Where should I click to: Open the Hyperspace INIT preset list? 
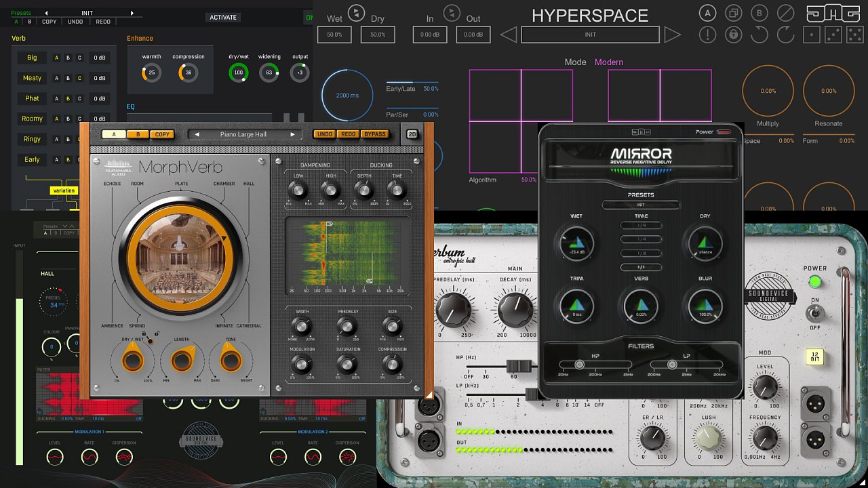click(x=590, y=35)
